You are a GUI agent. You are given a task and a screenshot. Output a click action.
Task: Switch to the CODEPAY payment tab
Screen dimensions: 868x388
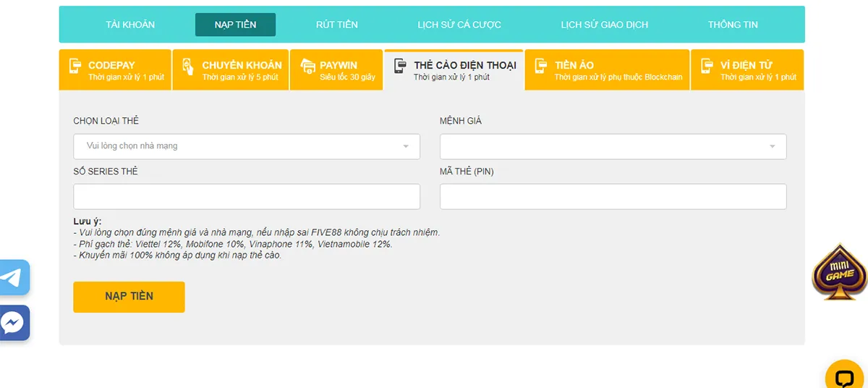tap(115, 70)
